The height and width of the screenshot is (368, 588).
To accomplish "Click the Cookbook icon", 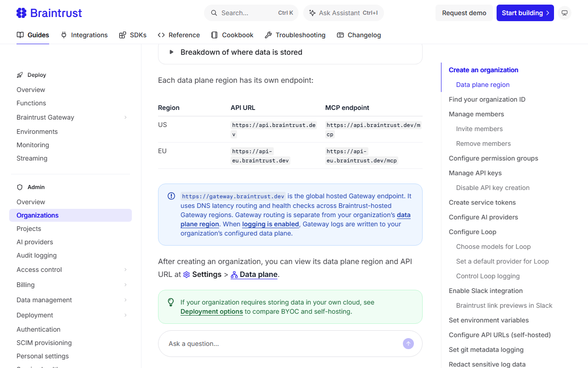I will pos(215,35).
